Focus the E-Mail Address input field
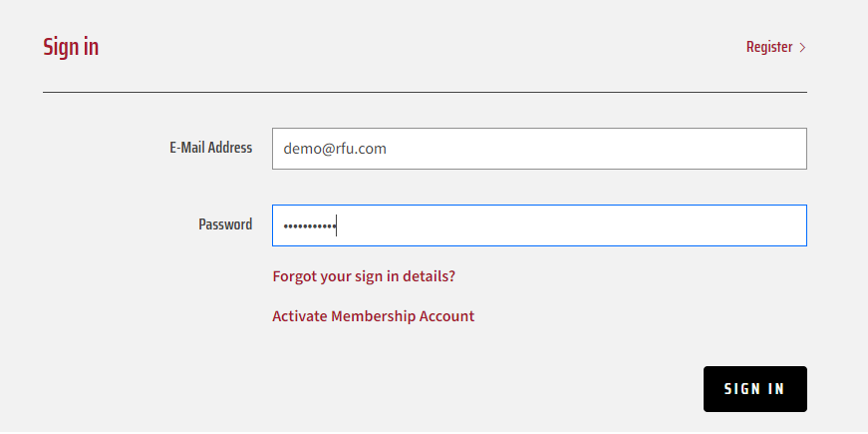 click(539, 149)
